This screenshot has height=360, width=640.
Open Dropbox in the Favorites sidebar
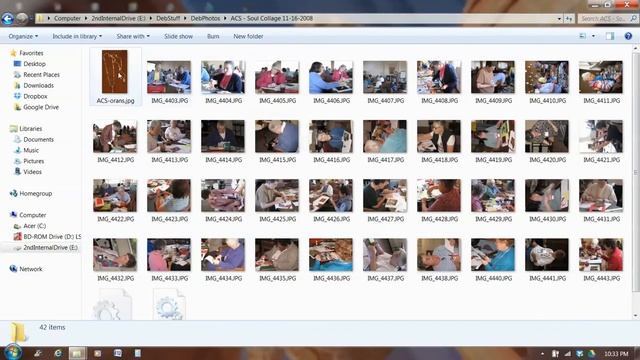tap(35, 96)
